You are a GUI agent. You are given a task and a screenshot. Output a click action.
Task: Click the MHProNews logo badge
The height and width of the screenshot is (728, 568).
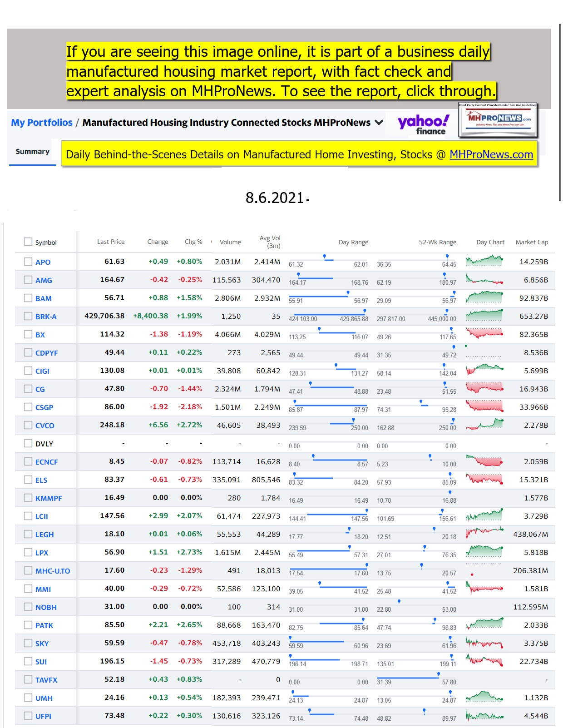[x=498, y=120]
